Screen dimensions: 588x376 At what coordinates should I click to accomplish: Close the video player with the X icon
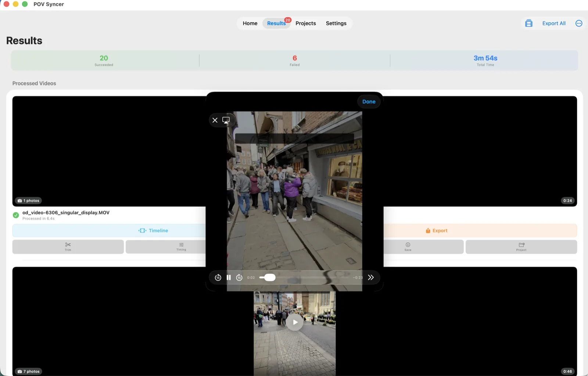pos(215,120)
